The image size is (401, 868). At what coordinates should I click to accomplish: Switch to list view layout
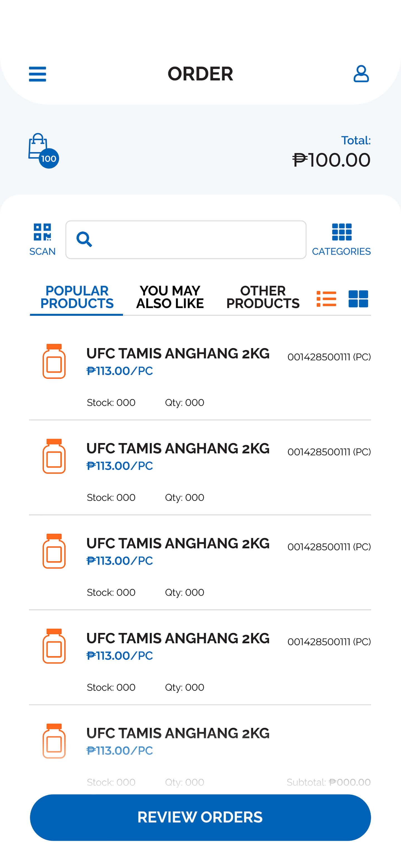click(x=326, y=299)
